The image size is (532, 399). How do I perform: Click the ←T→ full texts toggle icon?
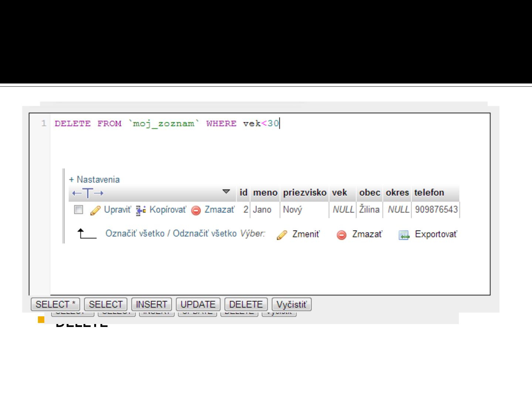(x=88, y=193)
